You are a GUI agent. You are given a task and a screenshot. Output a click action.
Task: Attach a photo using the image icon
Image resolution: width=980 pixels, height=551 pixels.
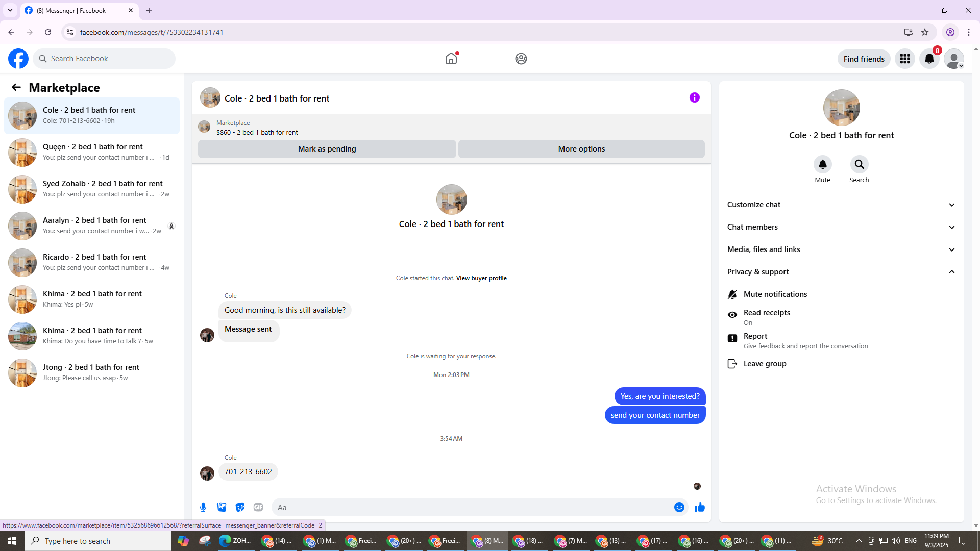tap(222, 507)
